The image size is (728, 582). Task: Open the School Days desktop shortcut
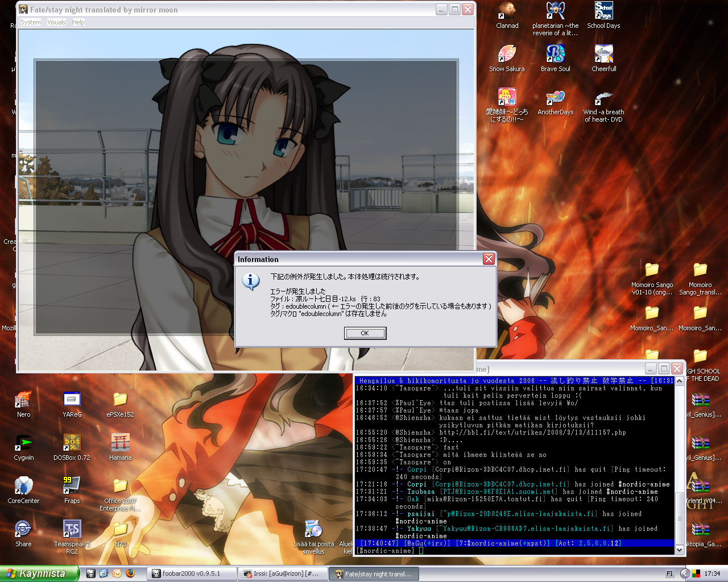click(603, 15)
